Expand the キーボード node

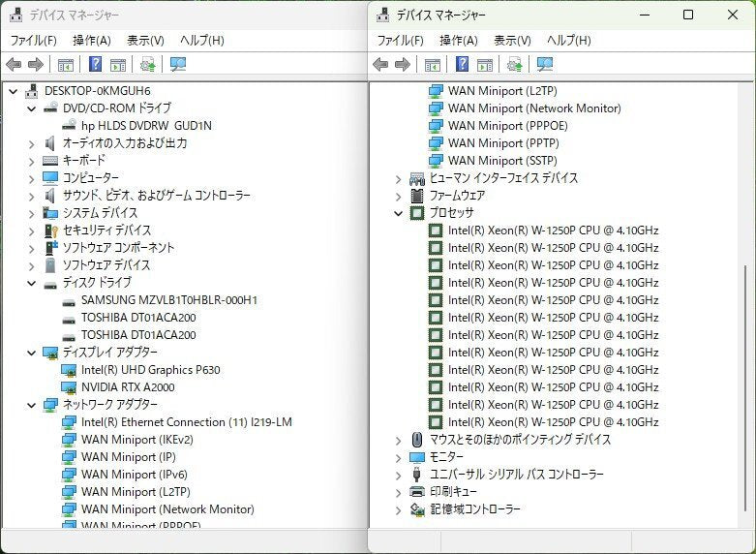point(32,161)
